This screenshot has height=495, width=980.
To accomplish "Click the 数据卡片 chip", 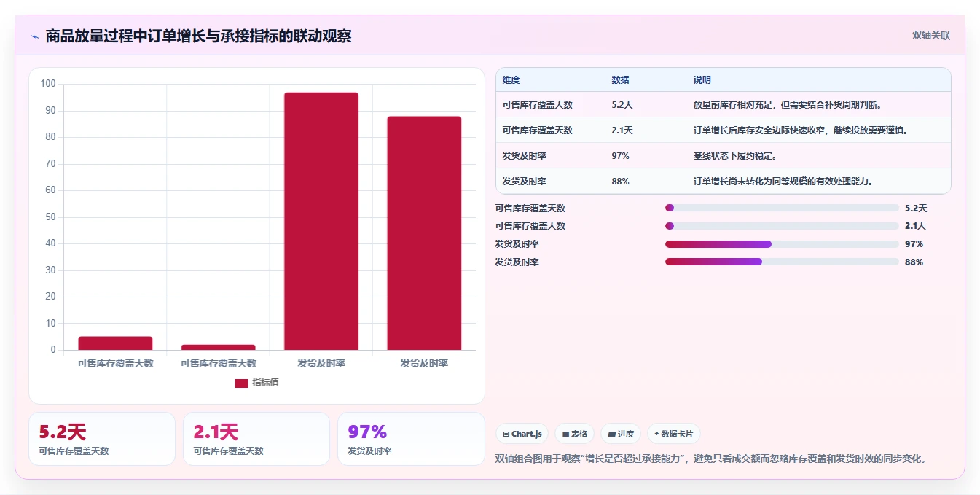I will pos(674,434).
